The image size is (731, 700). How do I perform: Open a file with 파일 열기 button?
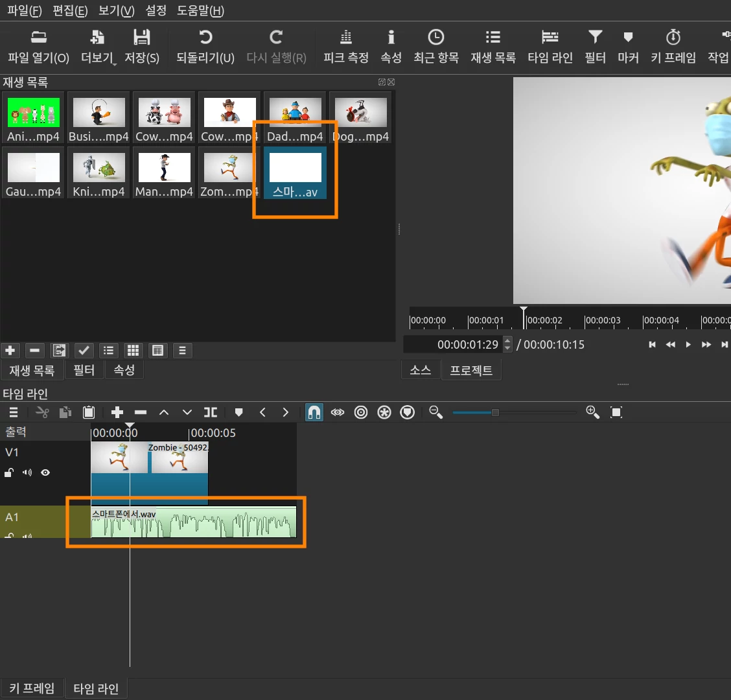[x=38, y=47]
